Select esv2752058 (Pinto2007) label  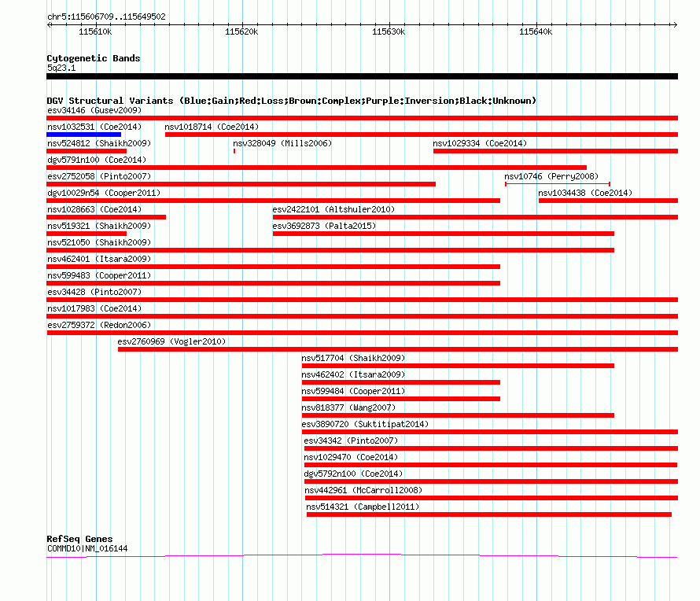(99, 176)
